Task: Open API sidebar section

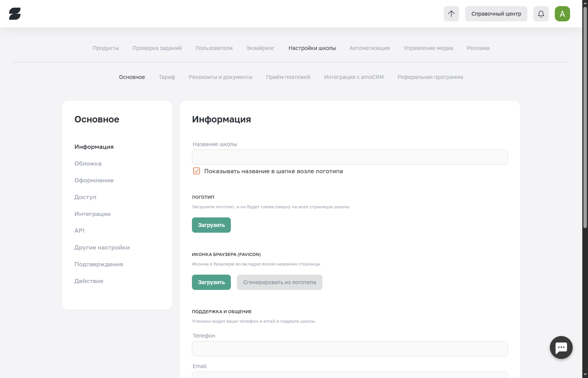Action: [x=79, y=231]
